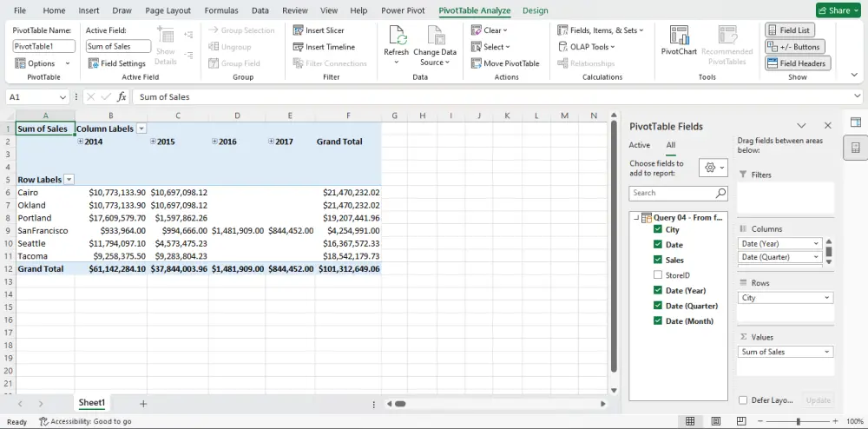This screenshot has width=868, height=429.
Task: Open the Clear dropdown menu
Action: click(489, 30)
